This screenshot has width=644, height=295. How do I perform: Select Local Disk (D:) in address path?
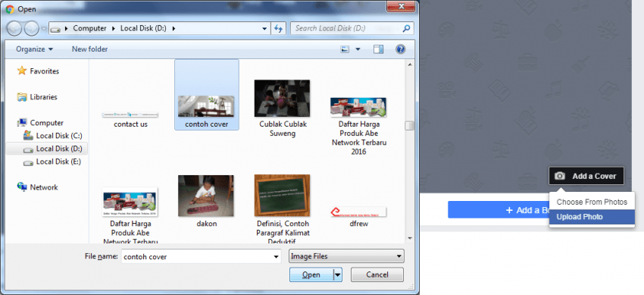[x=142, y=28]
